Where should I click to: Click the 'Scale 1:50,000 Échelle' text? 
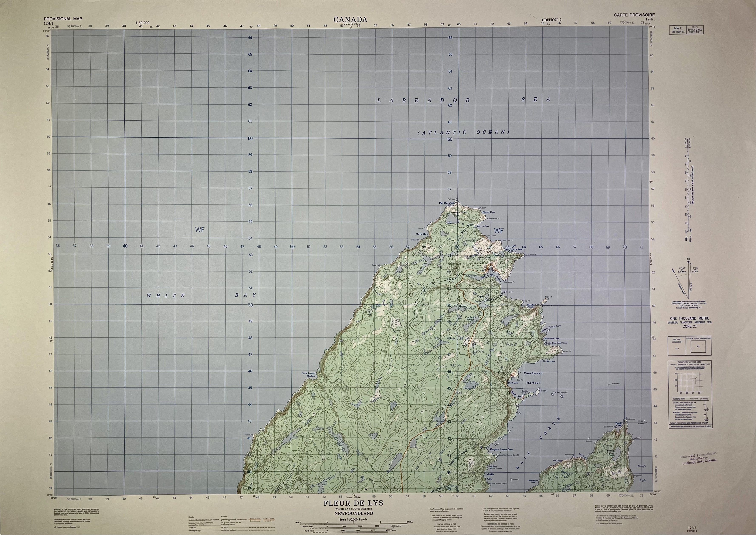click(x=353, y=519)
